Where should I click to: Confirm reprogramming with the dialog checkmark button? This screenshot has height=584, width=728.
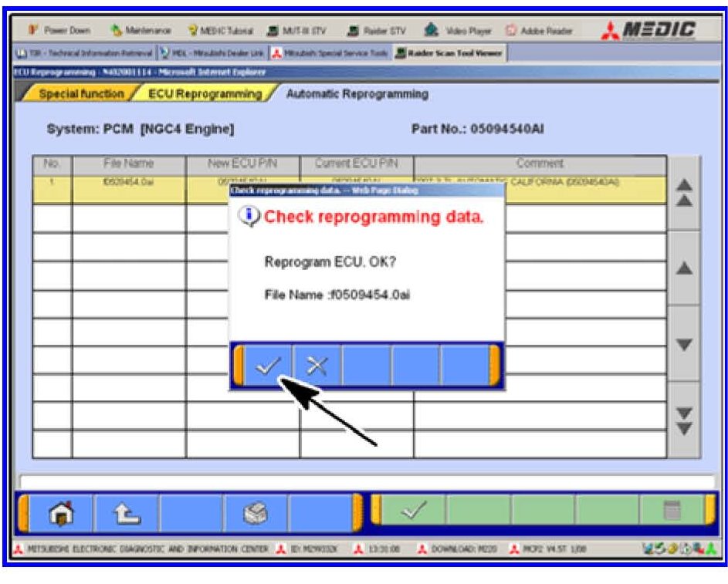(267, 366)
